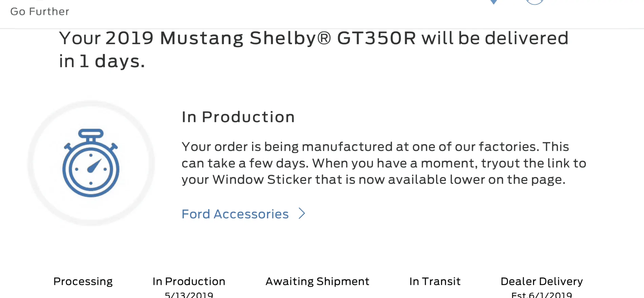Screen dimensions: 644x298
Task: Click the Mustang Shelby GT350R delivery headline
Action: pos(314,50)
